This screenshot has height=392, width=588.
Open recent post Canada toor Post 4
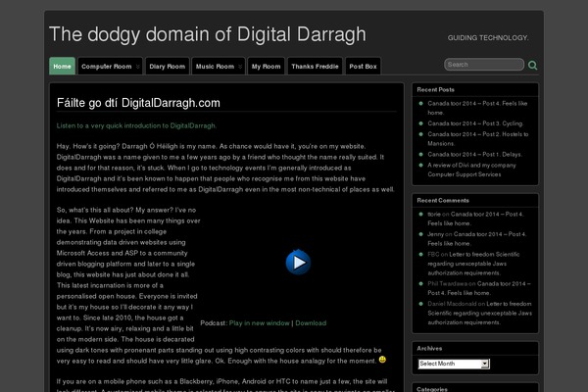(477, 108)
